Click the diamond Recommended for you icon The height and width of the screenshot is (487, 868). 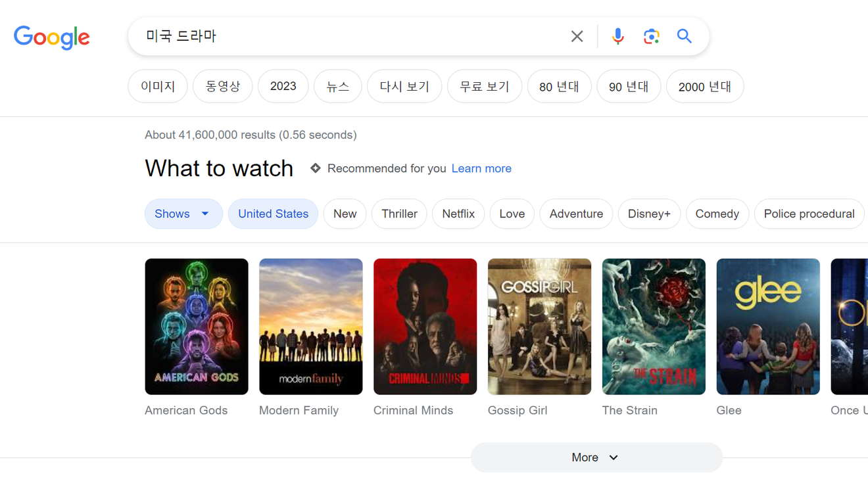[316, 168]
